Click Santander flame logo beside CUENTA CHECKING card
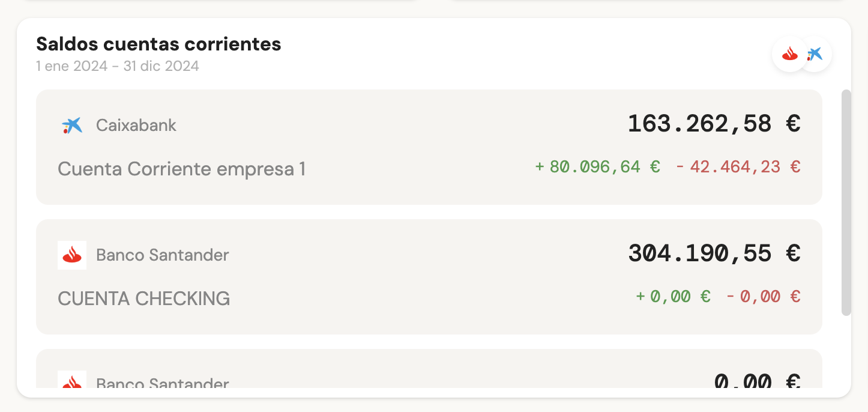868x412 pixels. (x=72, y=255)
